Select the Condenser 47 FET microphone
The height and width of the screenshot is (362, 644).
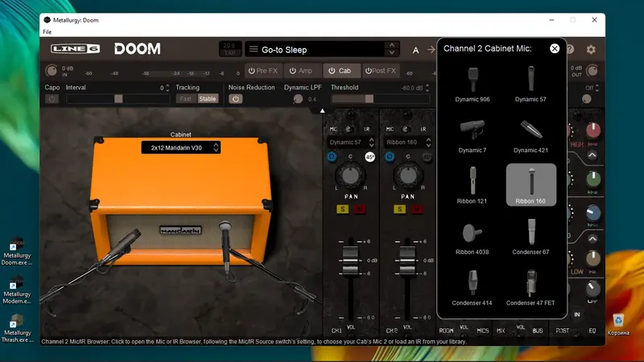tap(530, 287)
